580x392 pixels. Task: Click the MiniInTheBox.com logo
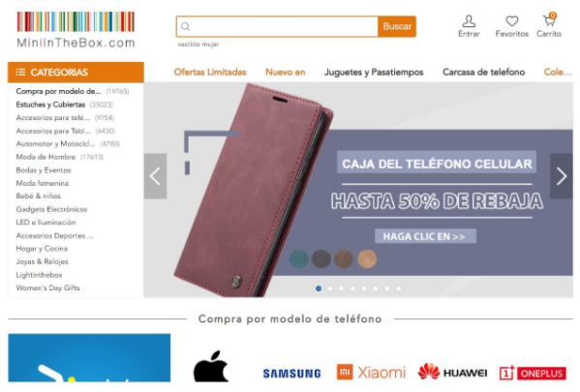pos(76,30)
